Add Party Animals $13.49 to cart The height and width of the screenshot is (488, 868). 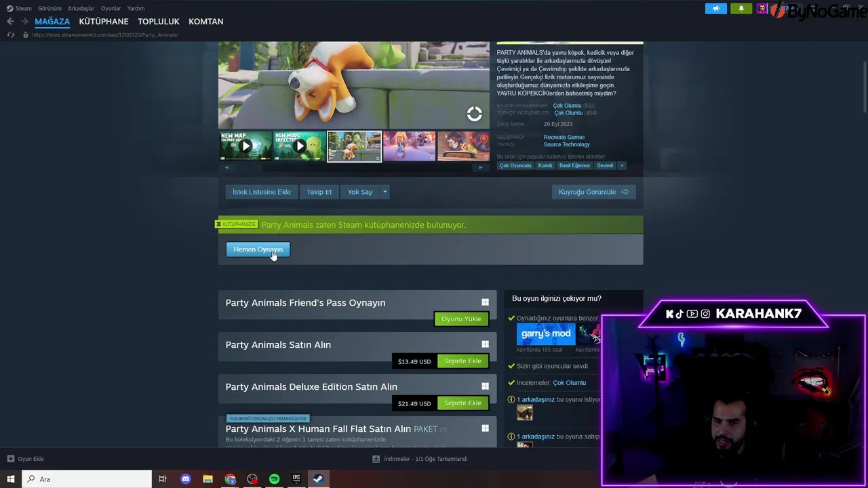[463, 361]
